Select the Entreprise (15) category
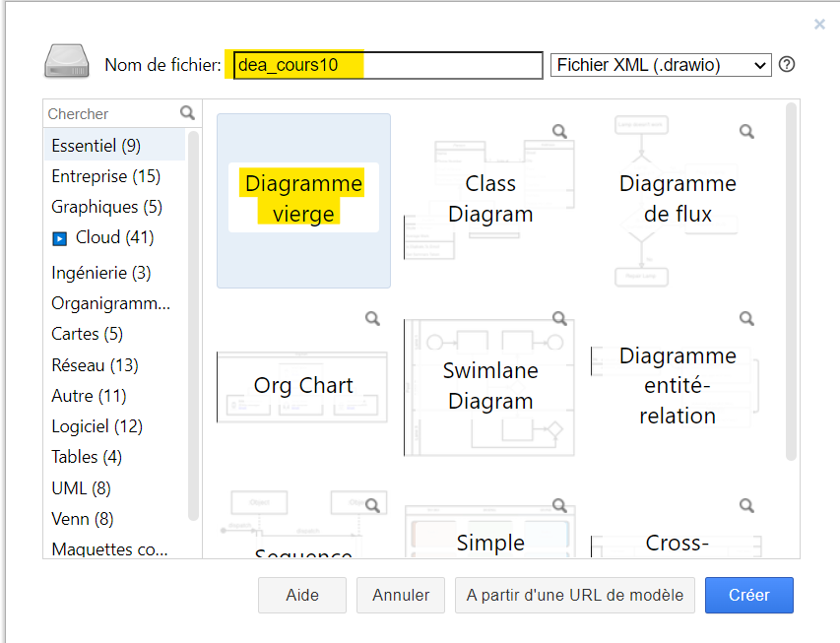 coord(105,176)
